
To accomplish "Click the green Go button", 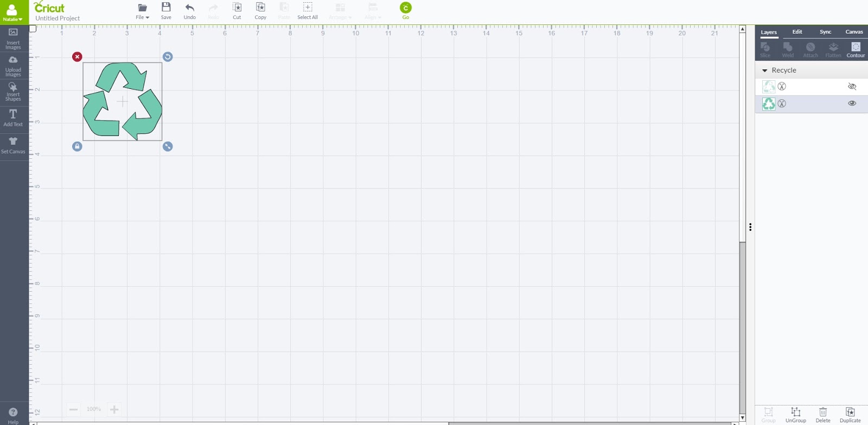I will 405,10.
